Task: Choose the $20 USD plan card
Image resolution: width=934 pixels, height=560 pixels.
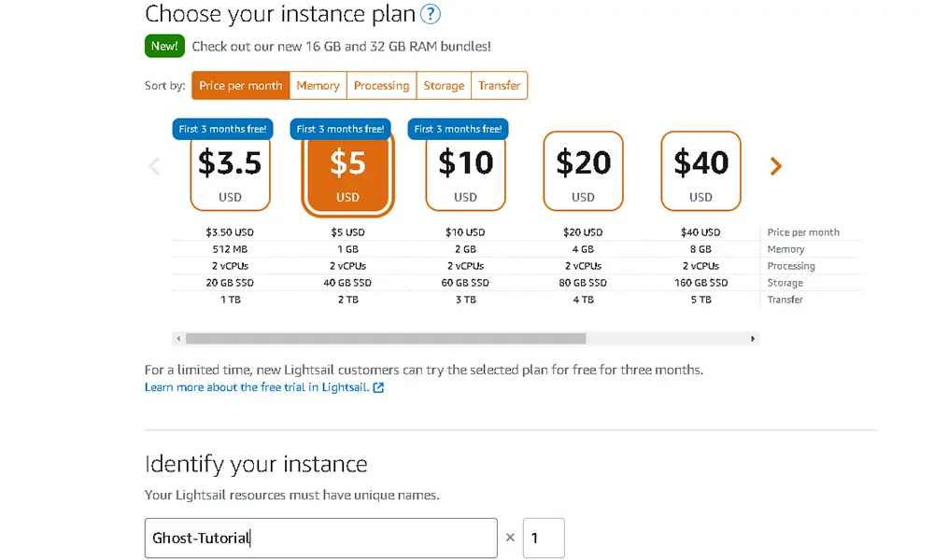Action: [x=583, y=171]
